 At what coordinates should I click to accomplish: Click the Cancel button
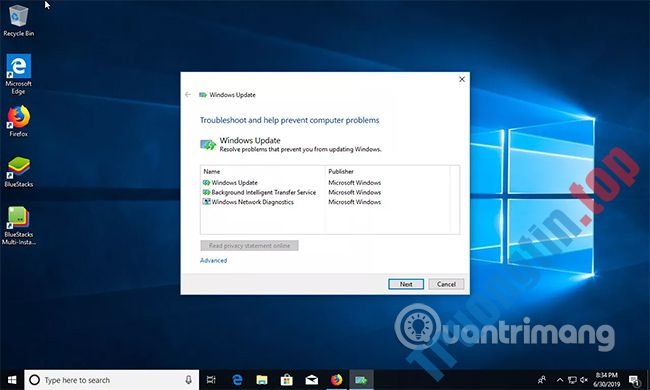point(446,284)
